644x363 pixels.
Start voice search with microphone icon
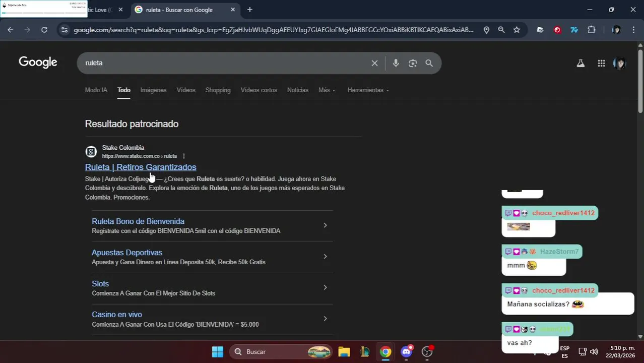(x=396, y=63)
